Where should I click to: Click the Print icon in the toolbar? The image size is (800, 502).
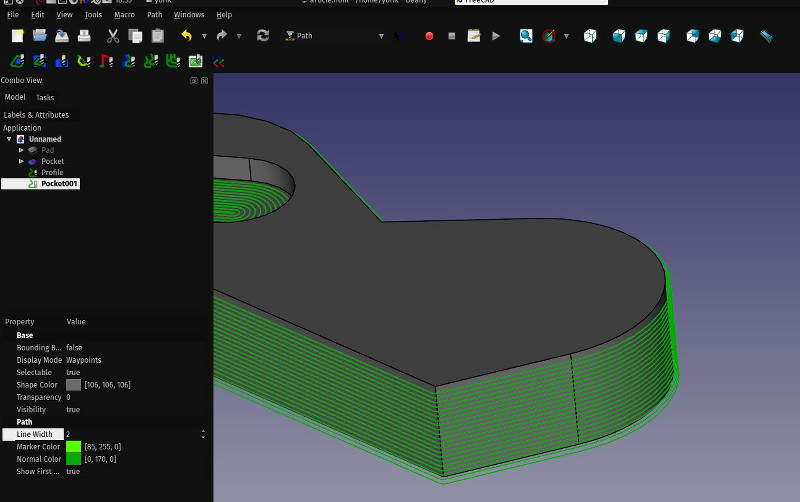point(84,36)
